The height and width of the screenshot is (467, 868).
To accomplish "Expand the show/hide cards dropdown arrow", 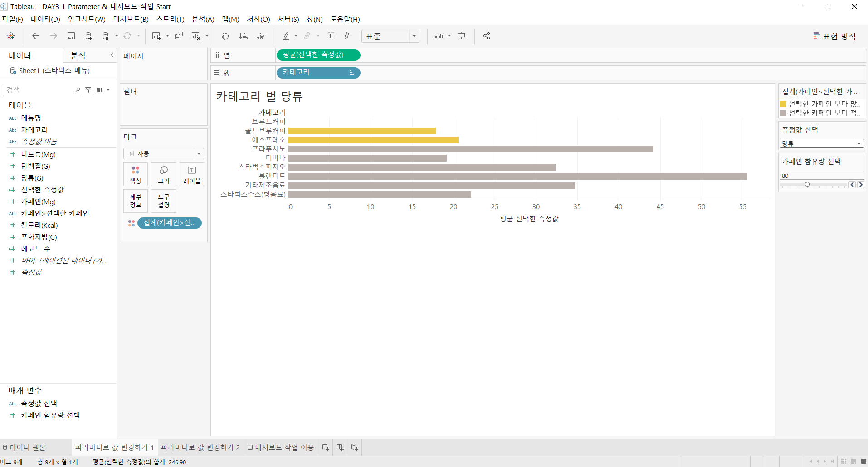I will coord(449,36).
